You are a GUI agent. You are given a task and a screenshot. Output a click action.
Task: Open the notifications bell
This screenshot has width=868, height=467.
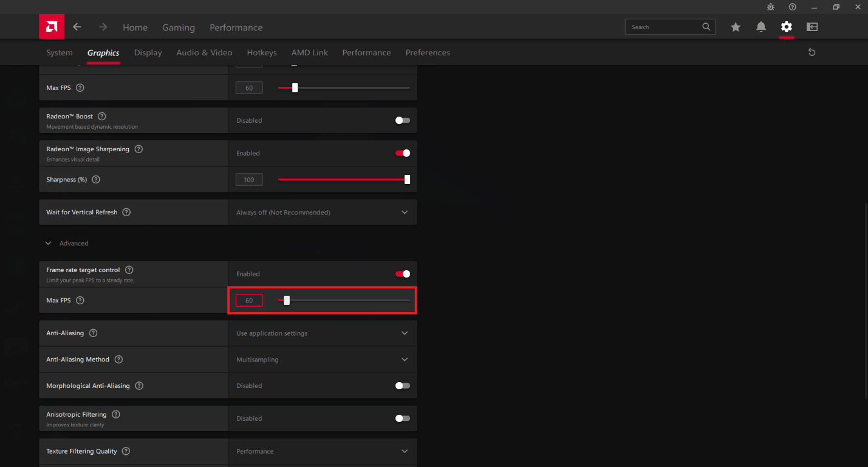(761, 27)
